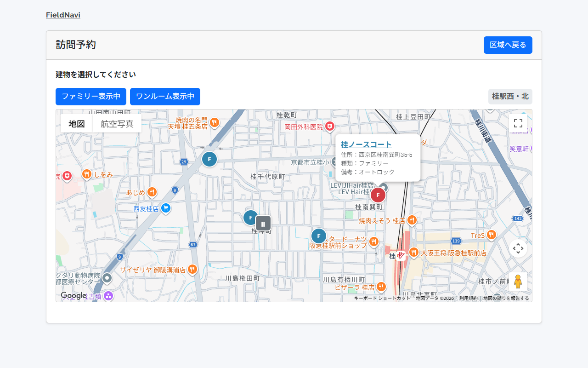Click the 桂 station icon
The image size is (588, 368).
(x=401, y=255)
